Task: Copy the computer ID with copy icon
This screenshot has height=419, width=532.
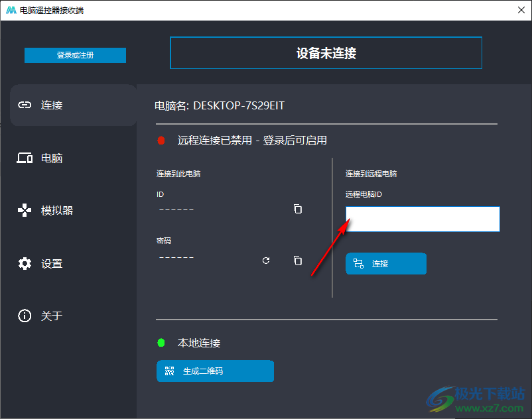Action: click(x=297, y=209)
